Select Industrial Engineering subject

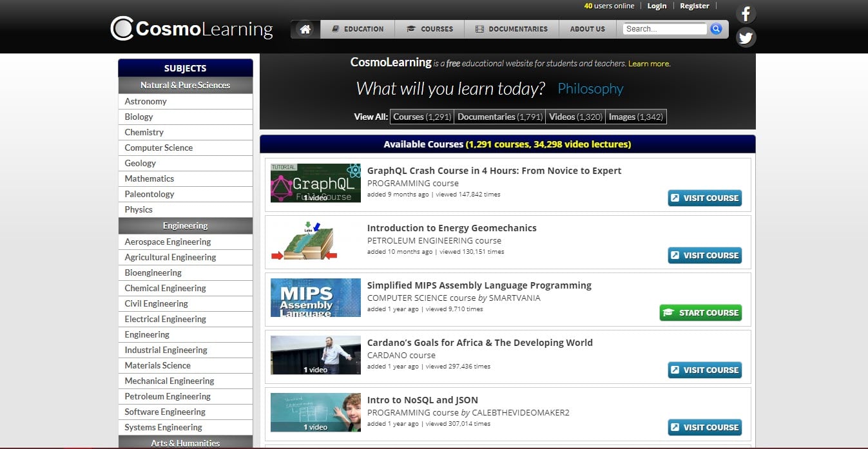coord(186,350)
